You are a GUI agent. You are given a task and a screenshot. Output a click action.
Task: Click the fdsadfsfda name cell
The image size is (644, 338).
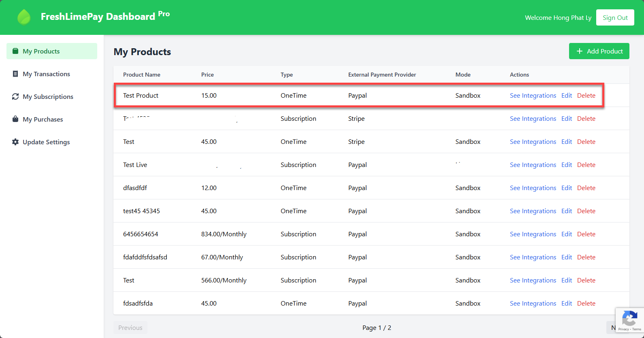[x=138, y=303]
